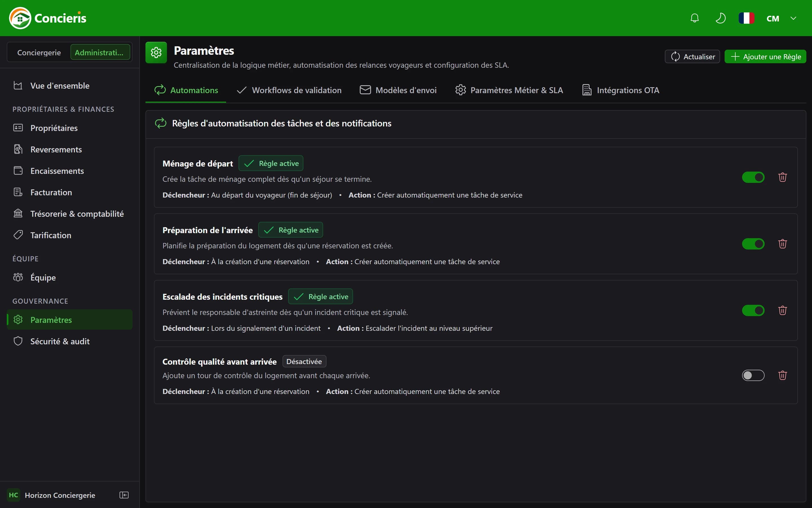Open Tarification in the sidebar
Image resolution: width=812 pixels, height=508 pixels.
69,235
